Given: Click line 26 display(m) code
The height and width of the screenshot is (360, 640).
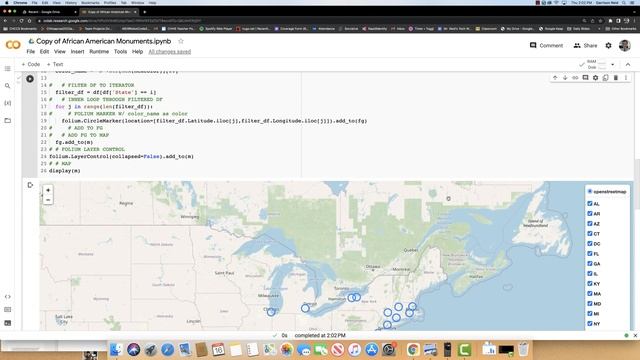Looking at the screenshot, I should pyautogui.click(x=64, y=171).
